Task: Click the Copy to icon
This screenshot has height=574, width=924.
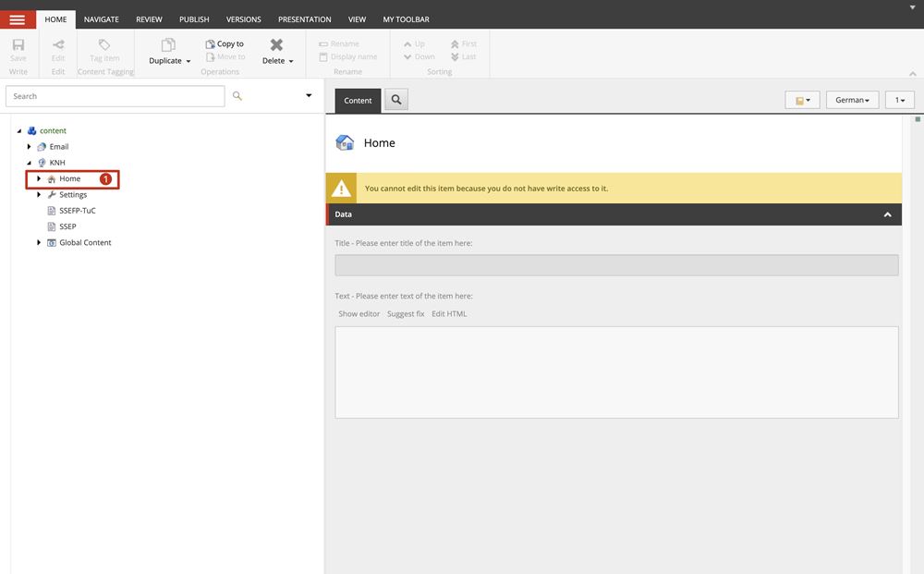Action: point(211,43)
